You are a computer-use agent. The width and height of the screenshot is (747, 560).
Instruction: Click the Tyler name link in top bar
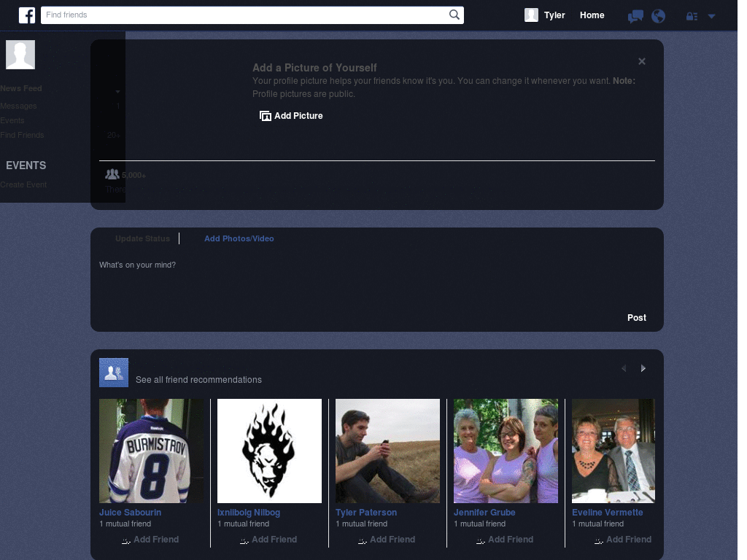pos(554,15)
